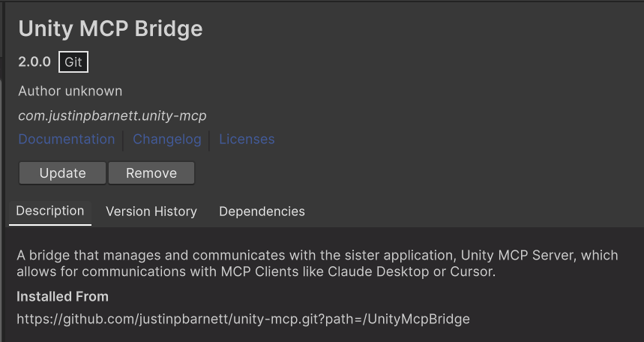
Task: Open the Documentation link
Action: (x=67, y=139)
